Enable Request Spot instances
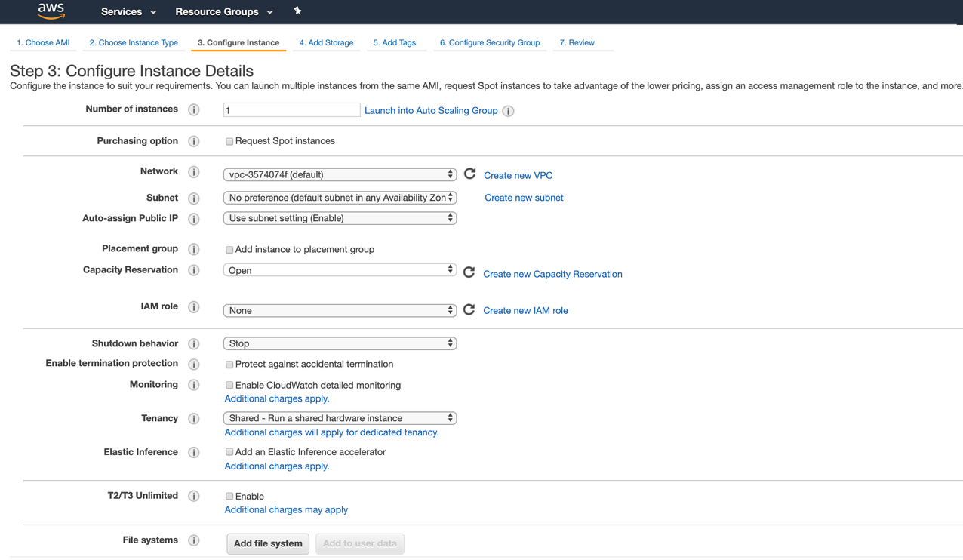 (x=229, y=141)
